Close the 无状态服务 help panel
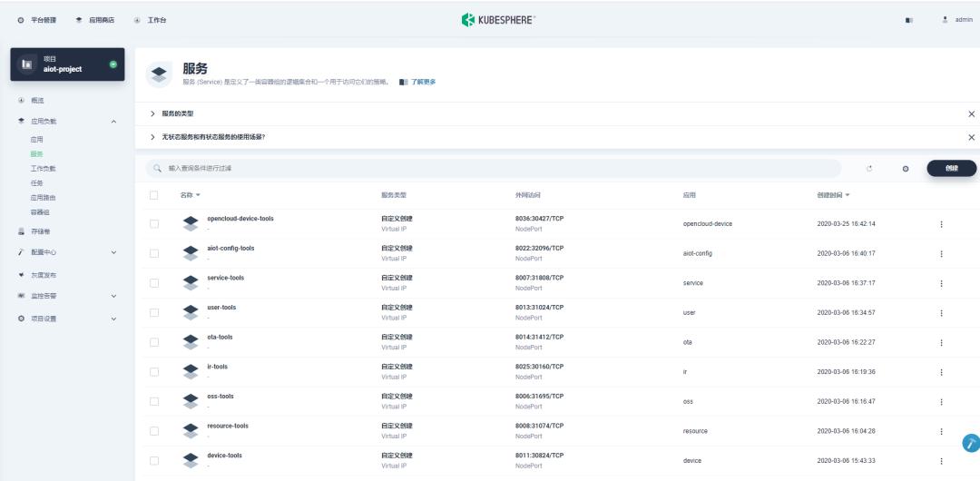The image size is (980, 481). [971, 137]
